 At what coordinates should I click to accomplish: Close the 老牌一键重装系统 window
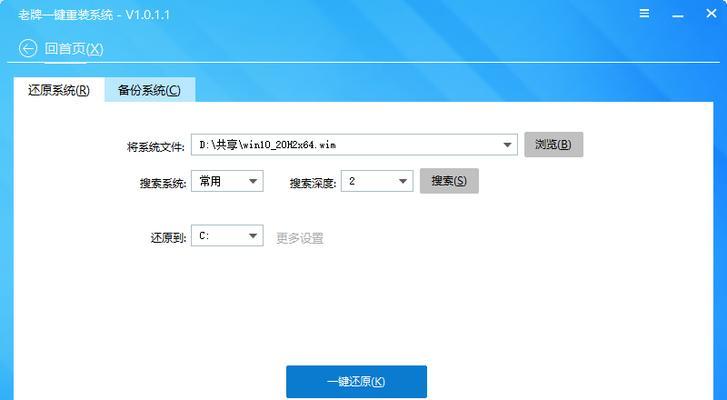pyautogui.click(x=711, y=13)
